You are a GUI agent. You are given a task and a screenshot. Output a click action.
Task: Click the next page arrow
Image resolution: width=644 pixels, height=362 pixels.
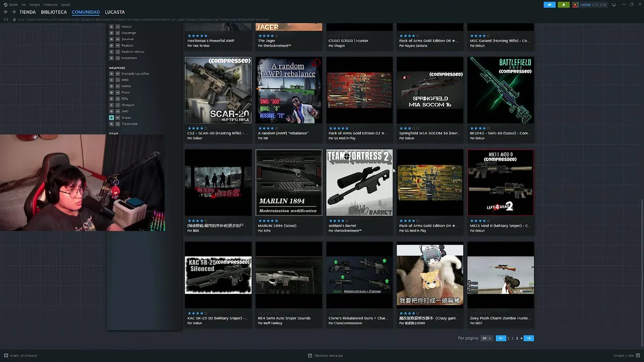[x=529, y=338]
